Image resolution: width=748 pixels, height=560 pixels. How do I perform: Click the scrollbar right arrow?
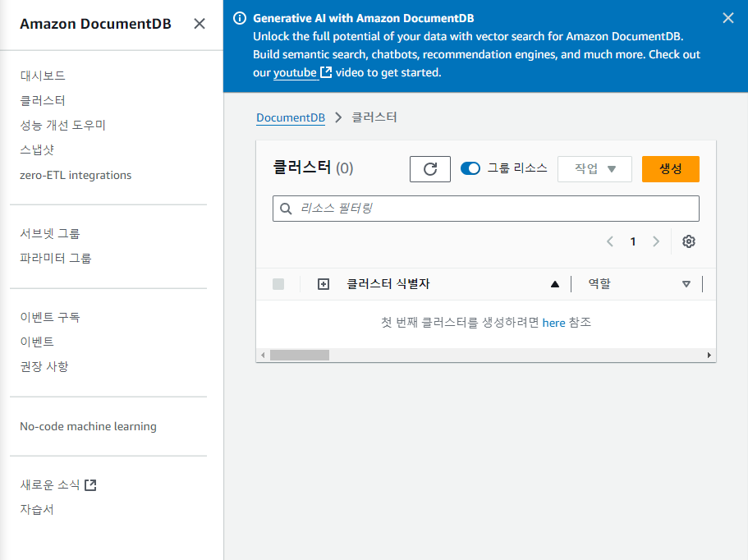709,355
